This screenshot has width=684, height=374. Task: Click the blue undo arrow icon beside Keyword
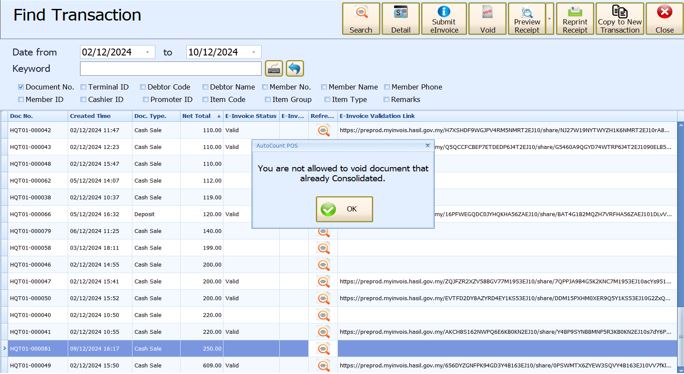pyautogui.click(x=295, y=69)
